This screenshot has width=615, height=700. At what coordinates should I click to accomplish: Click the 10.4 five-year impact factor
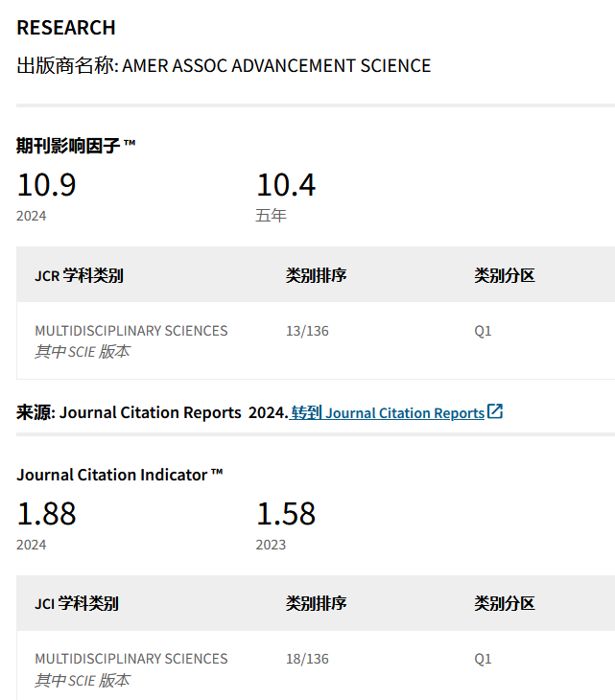pos(285,184)
